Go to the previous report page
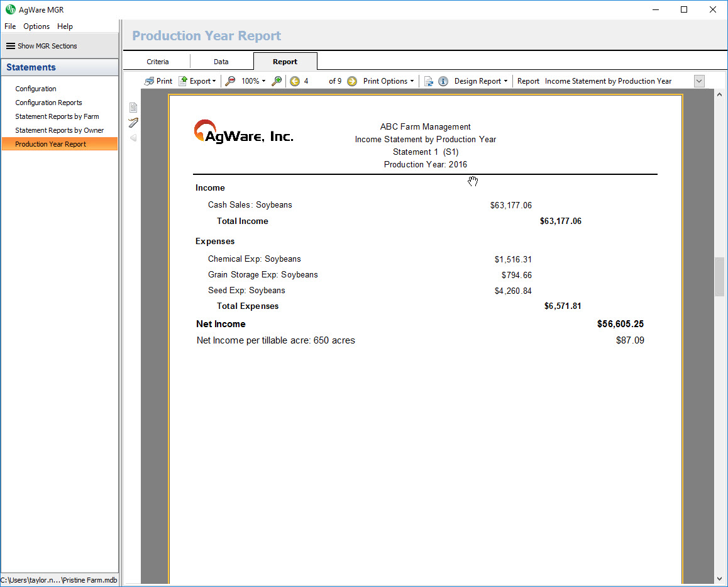 295,81
